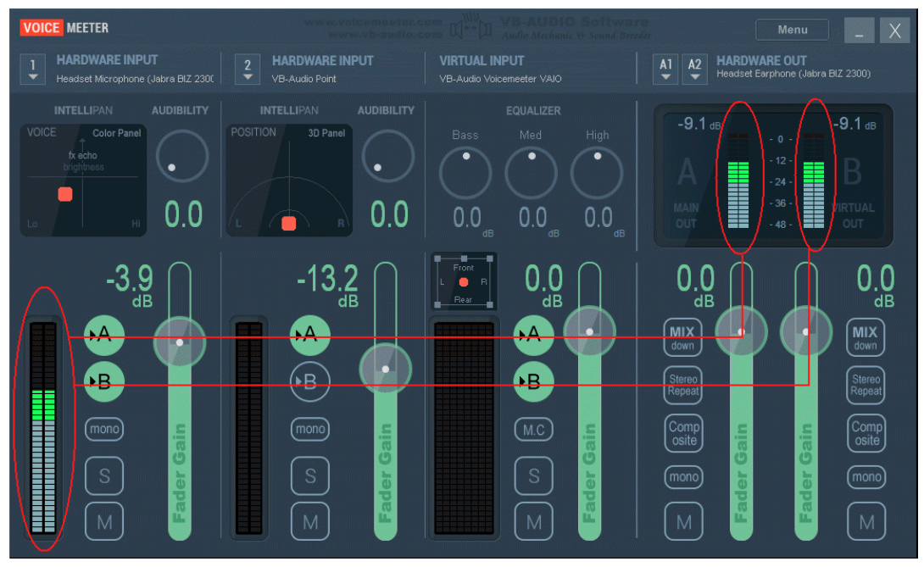Screen dimensions: 924x567
Task: Click Headset Earphone output device name
Action: point(793,74)
